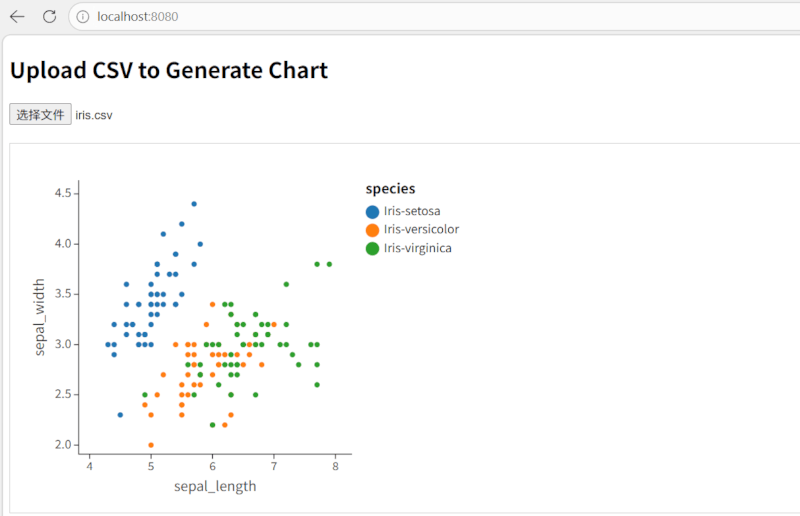Screen dimensions: 800x516
Task: Select the Iris-setosa legend label
Action: pyautogui.click(x=412, y=211)
